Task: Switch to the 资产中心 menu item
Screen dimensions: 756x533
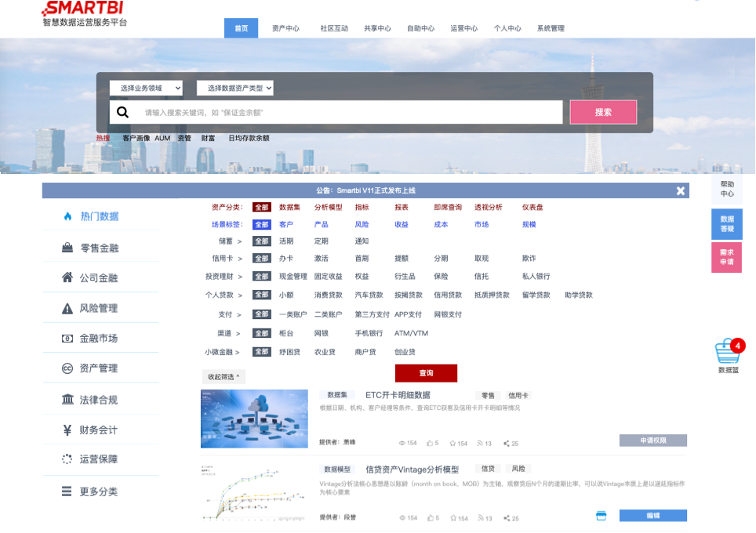Action: click(x=285, y=27)
